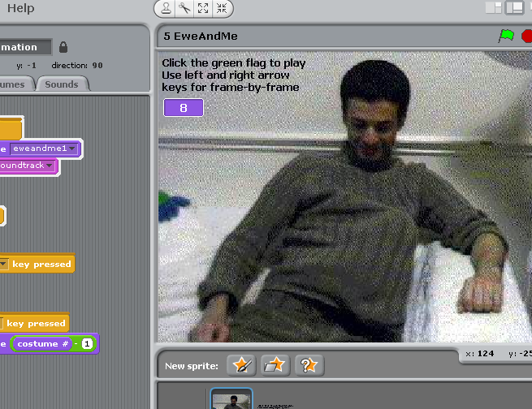Image resolution: width=532 pixels, height=409 pixels.
Task: Switch to full stage view mode
Action: pyautogui.click(x=514, y=8)
